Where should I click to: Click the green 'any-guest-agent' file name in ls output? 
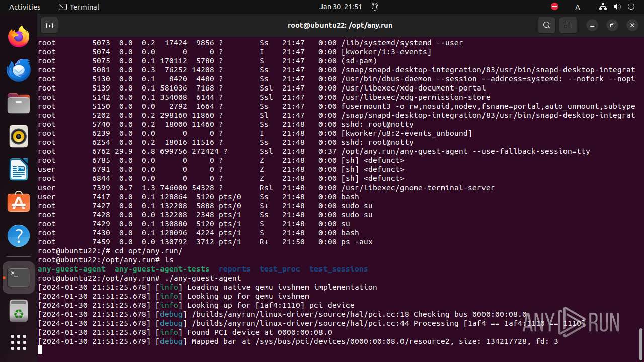(71, 269)
